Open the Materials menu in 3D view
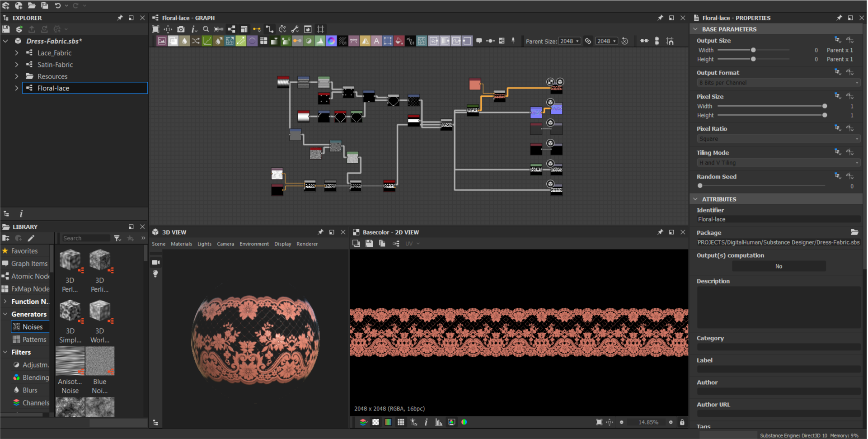Image resolution: width=868 pixels, height=439 pixels. coord(181,244)
